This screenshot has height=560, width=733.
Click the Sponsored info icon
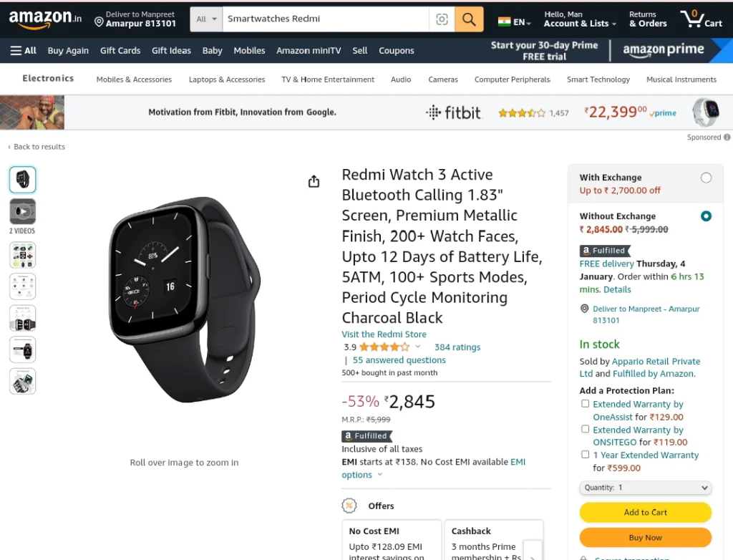727,137
